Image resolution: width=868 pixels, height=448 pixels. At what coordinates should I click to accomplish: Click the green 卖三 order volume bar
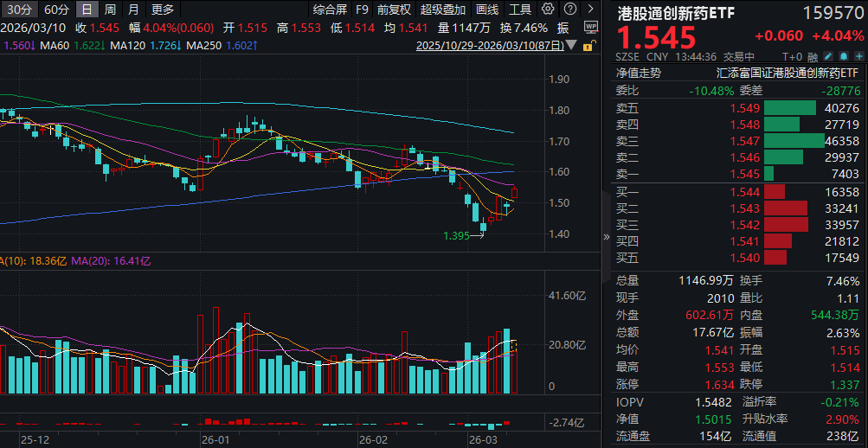(x=794, y=140)
